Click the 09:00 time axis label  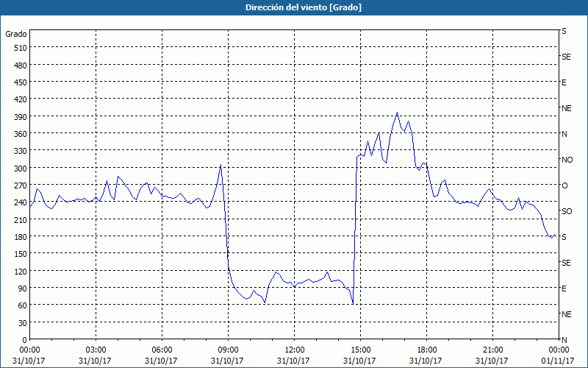(228, 350)
